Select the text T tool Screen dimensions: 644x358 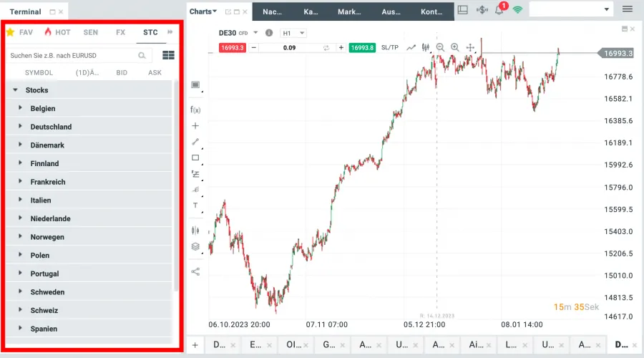point(195,205)
